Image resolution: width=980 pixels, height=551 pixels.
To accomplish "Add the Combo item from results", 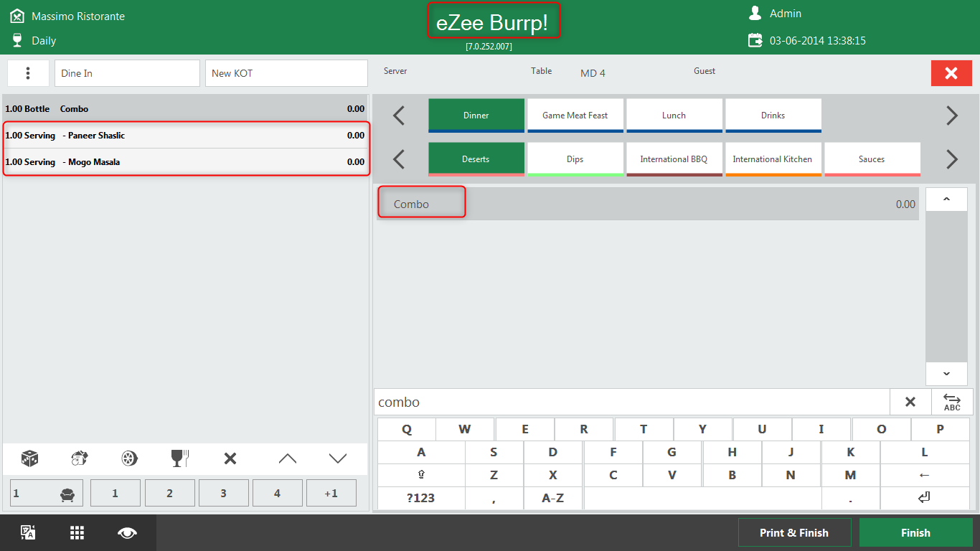I will [647, 204].
